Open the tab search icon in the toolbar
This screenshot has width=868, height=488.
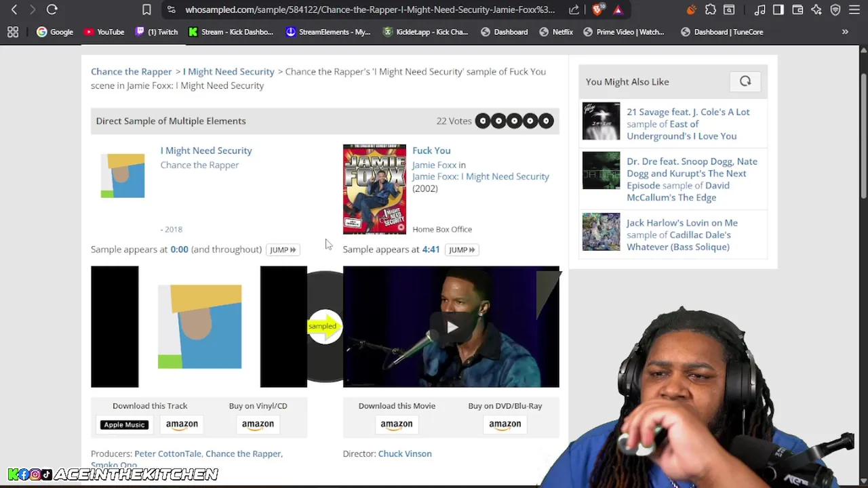(x=729, y=9)
